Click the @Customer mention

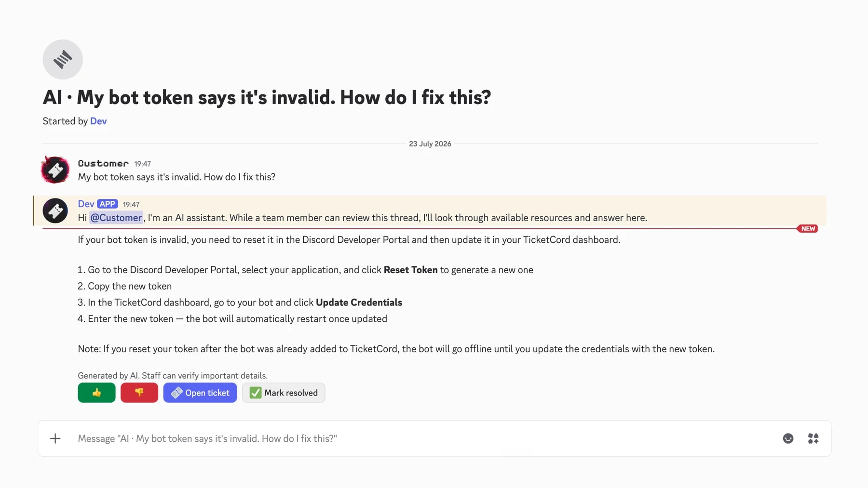tap(116, 218)
